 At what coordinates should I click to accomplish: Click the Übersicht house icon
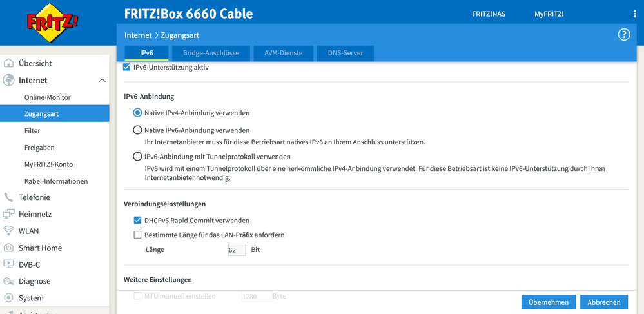coord(8,63)
